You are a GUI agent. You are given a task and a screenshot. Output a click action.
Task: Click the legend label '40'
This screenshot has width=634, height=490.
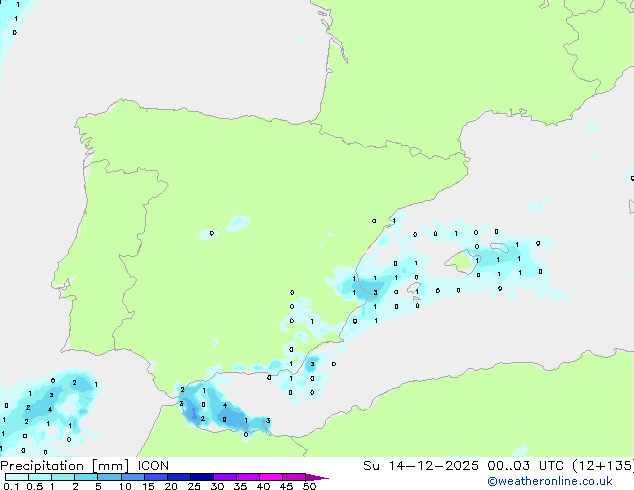pos(264,486)
